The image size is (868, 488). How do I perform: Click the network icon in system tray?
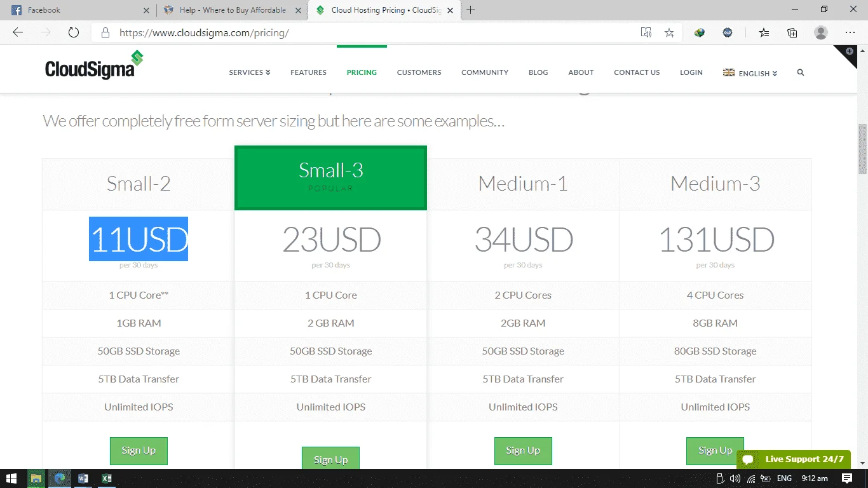click(750, 478)
